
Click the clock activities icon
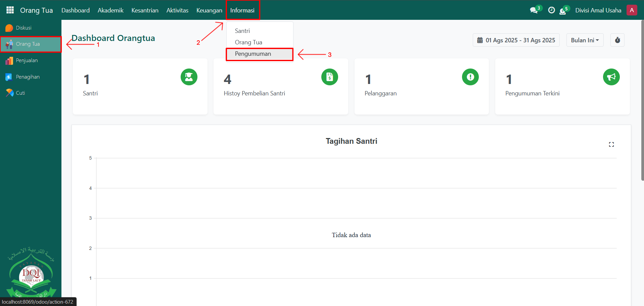[551, 10]
